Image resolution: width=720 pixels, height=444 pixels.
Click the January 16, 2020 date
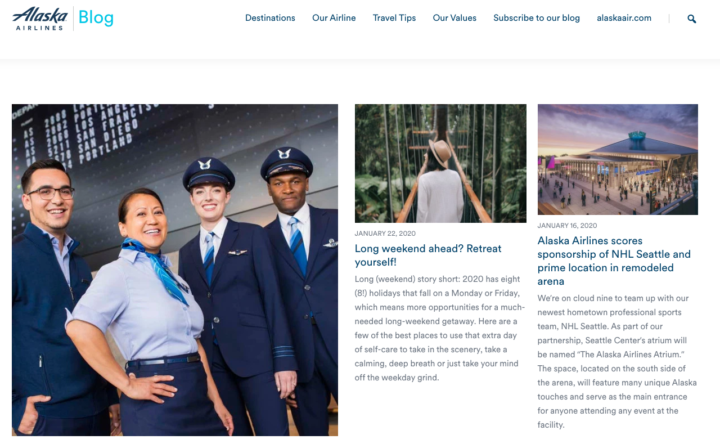567,225
